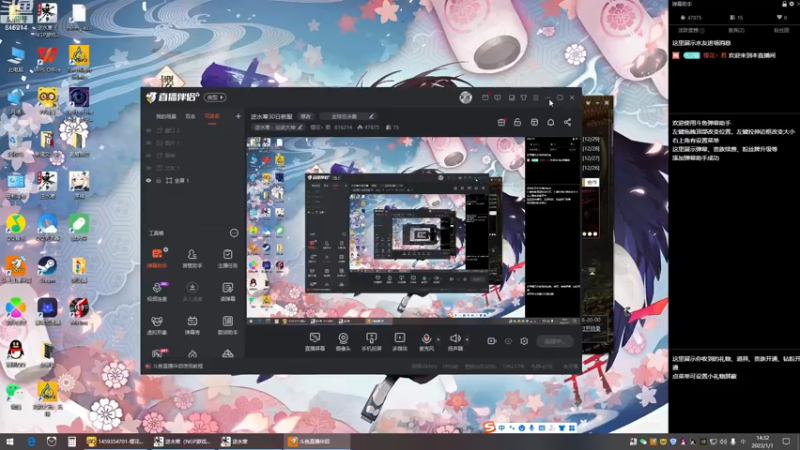Click the record video icon beside settings
Viewport: 800px width, 450px height.
[x=491, y=341]
